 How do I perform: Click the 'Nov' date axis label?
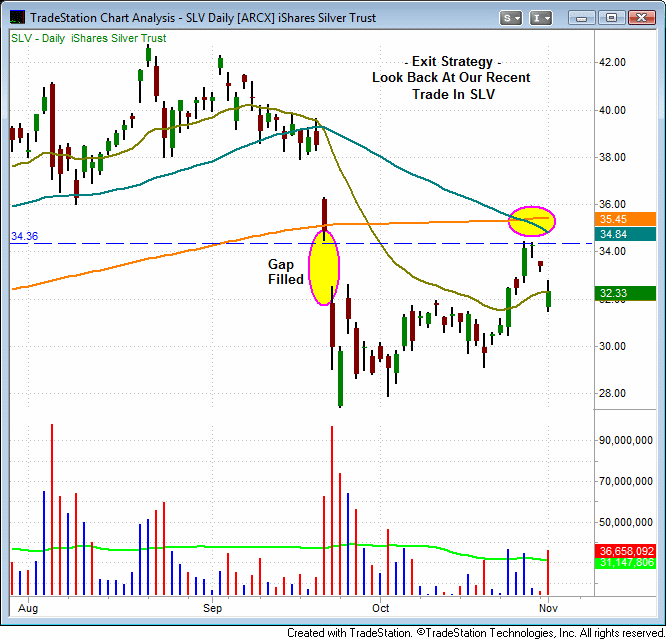coord(548,608)
